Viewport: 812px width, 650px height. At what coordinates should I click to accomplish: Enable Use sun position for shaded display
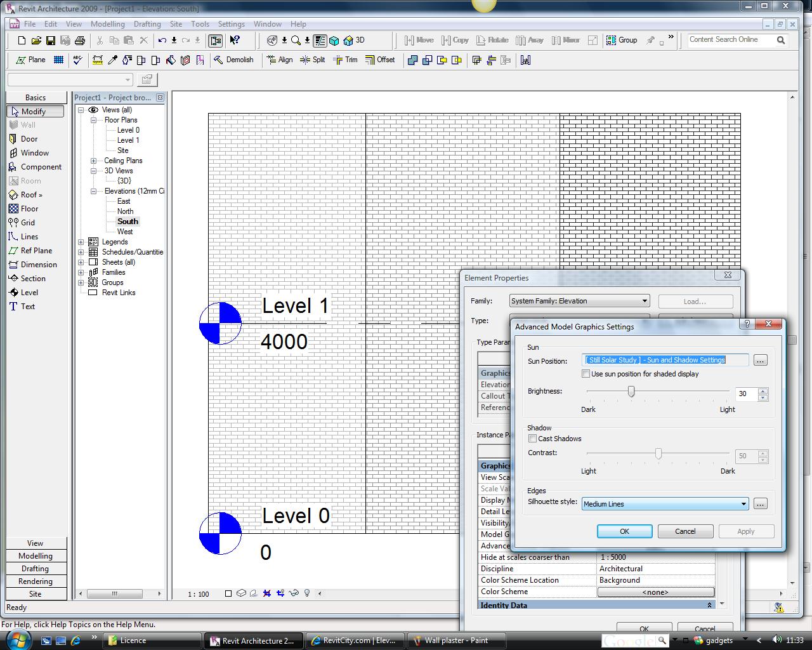click(586, 374)
